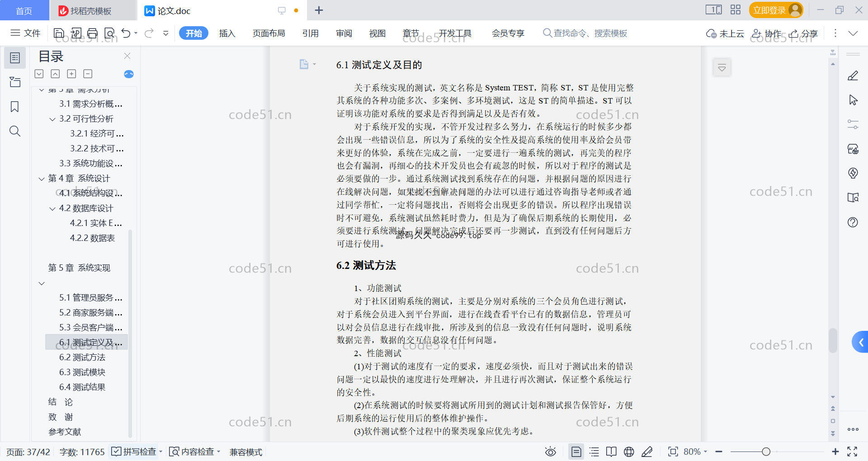Open the 引用 ribbon tab

[311, 33]
